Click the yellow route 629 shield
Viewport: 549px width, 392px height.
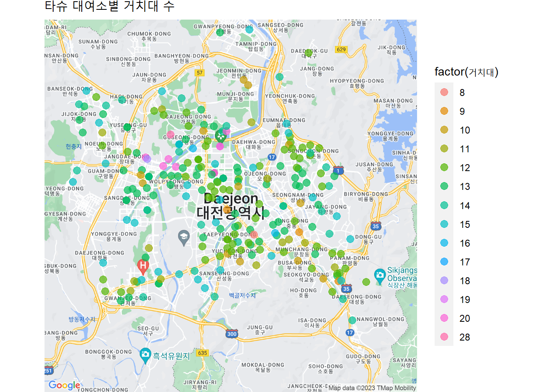(x=341, y=49)
